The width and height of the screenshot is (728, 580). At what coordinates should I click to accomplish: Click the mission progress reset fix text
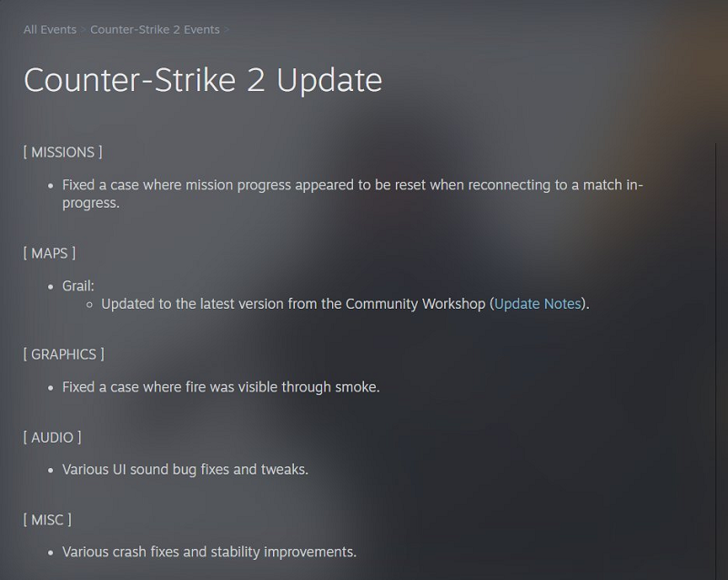click(x=352, y=194)
